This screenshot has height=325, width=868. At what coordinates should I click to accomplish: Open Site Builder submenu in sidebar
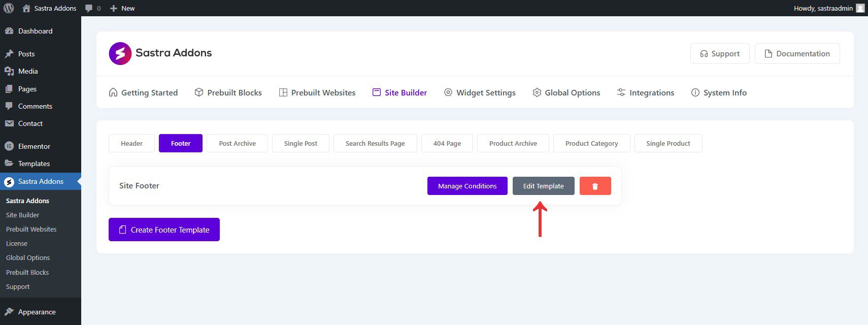22,215
